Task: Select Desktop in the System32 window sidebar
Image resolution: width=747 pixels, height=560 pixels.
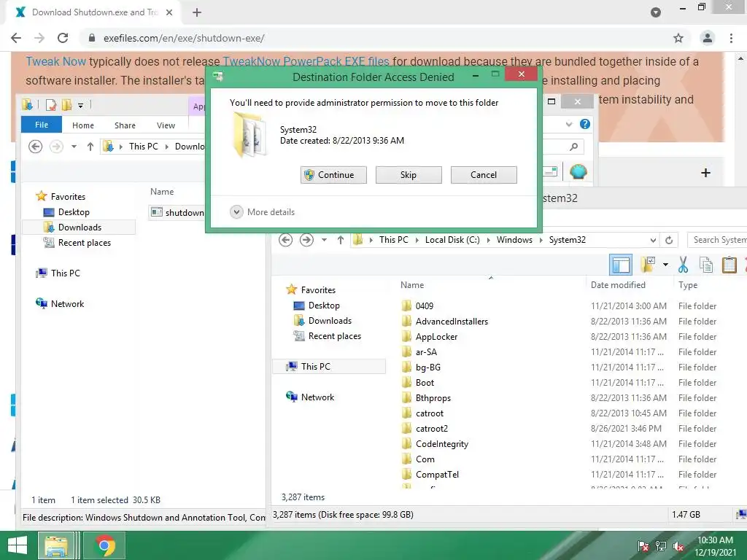Action: (317, 306)
